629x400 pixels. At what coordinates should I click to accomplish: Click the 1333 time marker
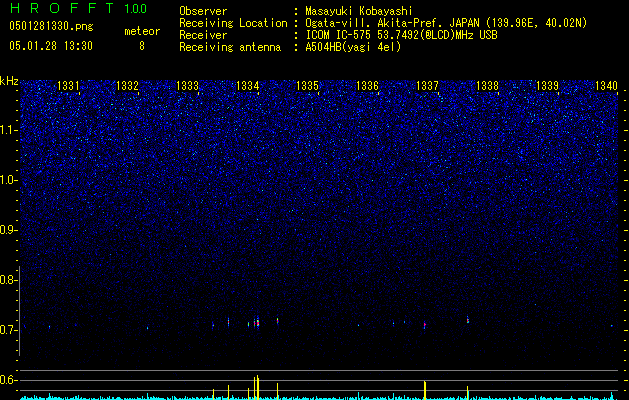tap(187, 85)
